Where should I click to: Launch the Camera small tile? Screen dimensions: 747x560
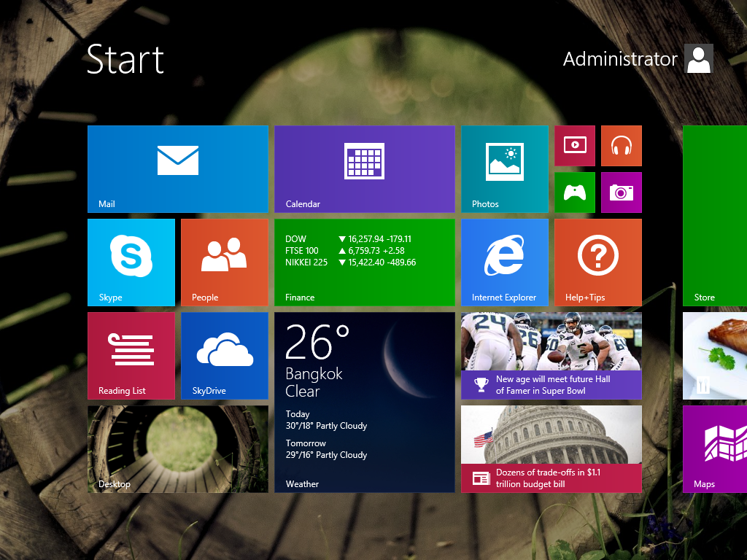(x=622, y=192)
